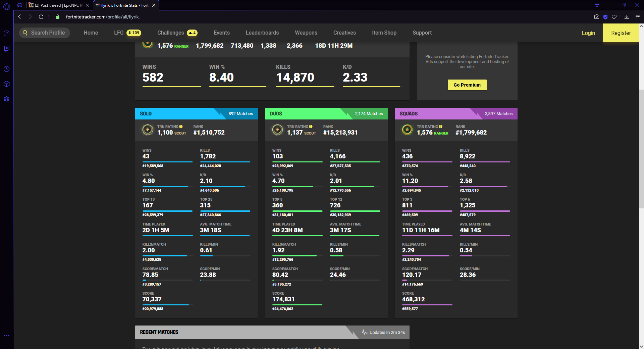Screen dimensions: 644x349
Task: Click the SQUADS section header
Action: click(456, 114)
